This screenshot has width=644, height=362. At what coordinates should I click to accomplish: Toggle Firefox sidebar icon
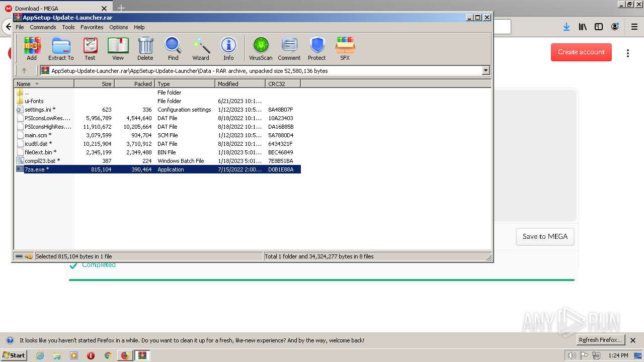pos(599,27)
